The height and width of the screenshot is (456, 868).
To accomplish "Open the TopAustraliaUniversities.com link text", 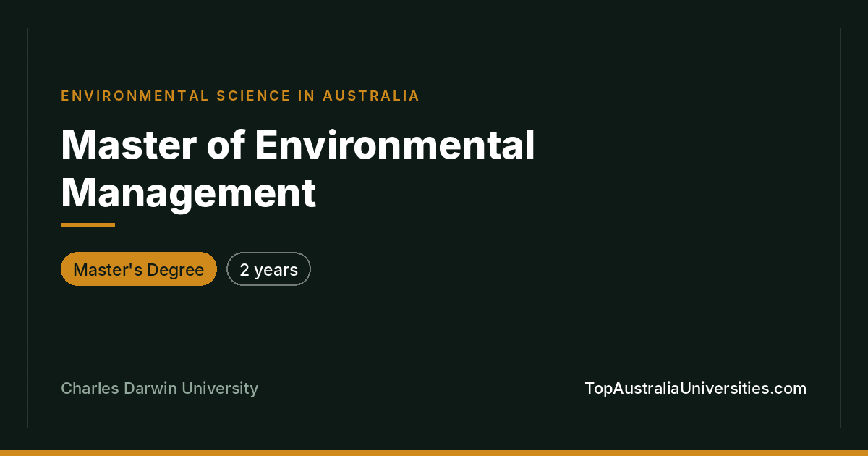I will coord(695,389).
